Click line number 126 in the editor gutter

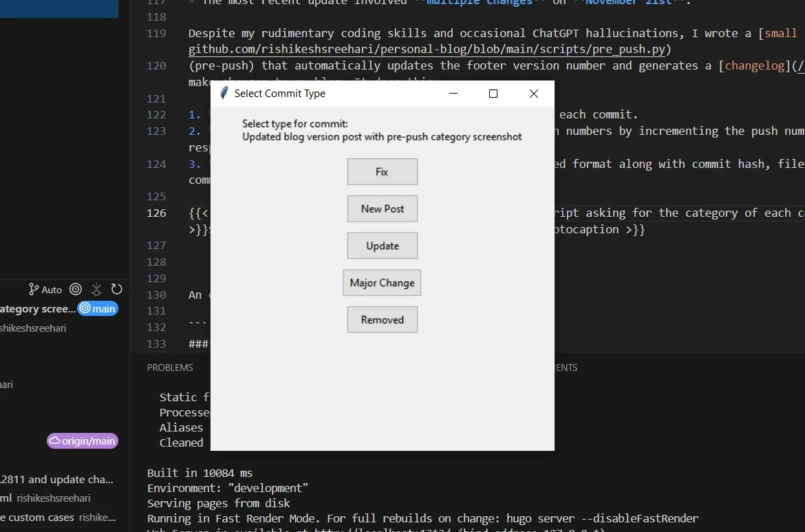[156, 213]
